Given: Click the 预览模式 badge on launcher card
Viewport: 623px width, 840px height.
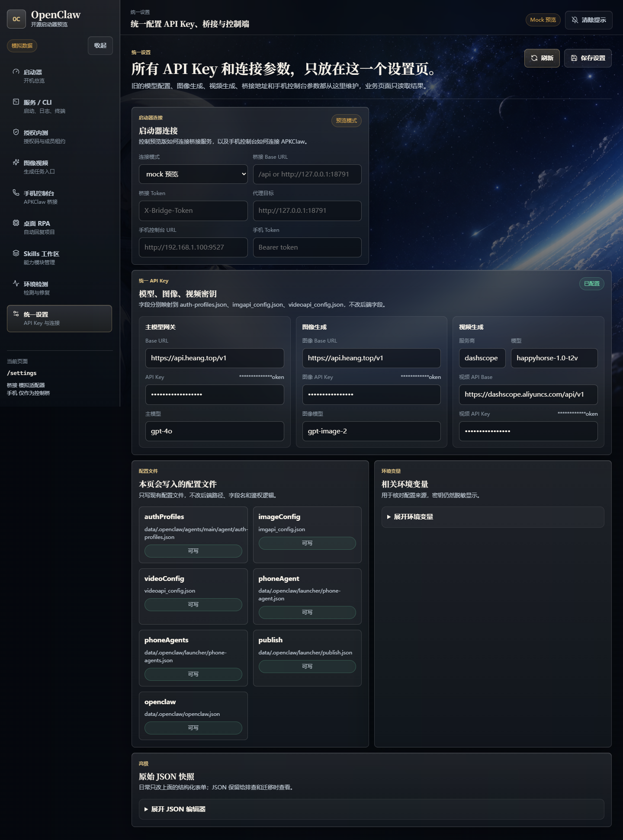Looking at the screenshot, I should pos(346,121).
